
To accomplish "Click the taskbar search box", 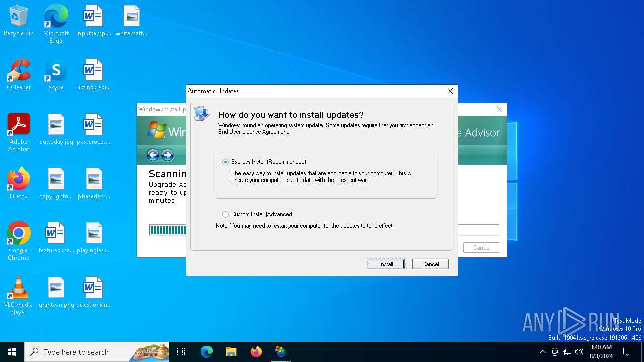I will [97, 352].
